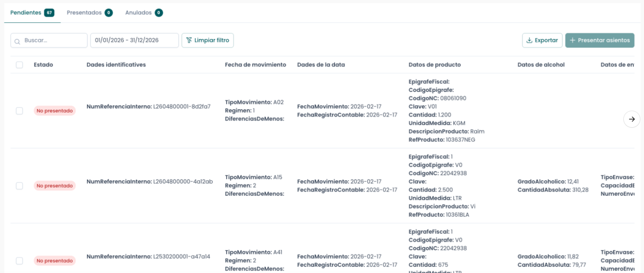The width and height of the screenshot is (644, 273).
Task: Click No presentado badge for L2604800000-4a12ab
Action: 55,186
